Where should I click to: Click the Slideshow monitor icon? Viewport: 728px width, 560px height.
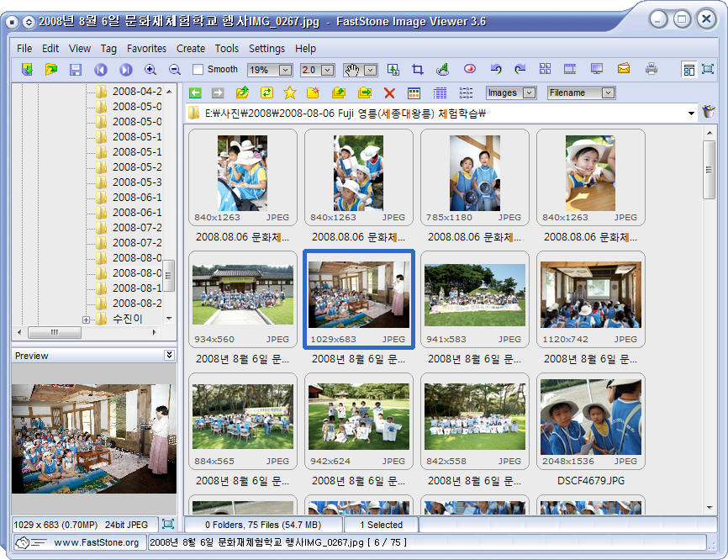[597, 69]
